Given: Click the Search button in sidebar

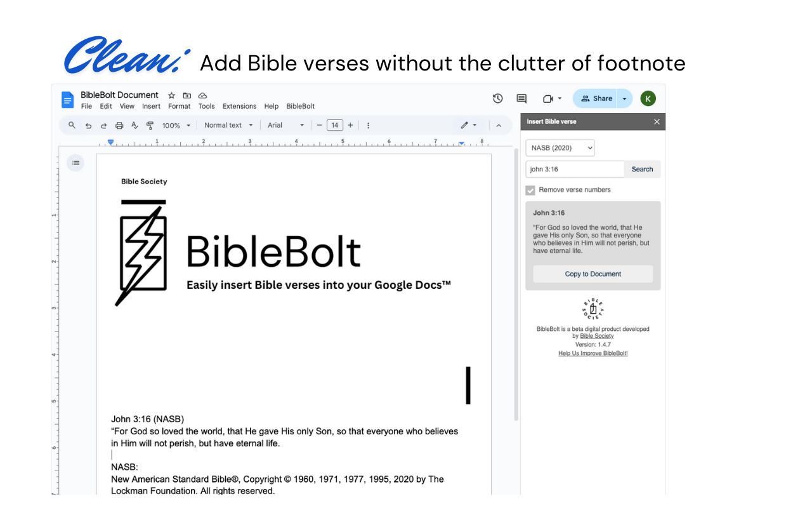Looking at the screenshot, I should (642, 169).
